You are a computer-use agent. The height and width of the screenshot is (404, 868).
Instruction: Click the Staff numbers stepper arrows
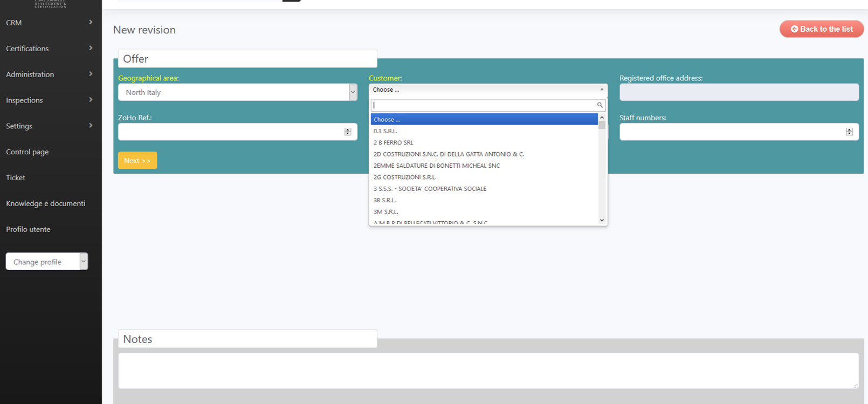(x=849, y=132)
